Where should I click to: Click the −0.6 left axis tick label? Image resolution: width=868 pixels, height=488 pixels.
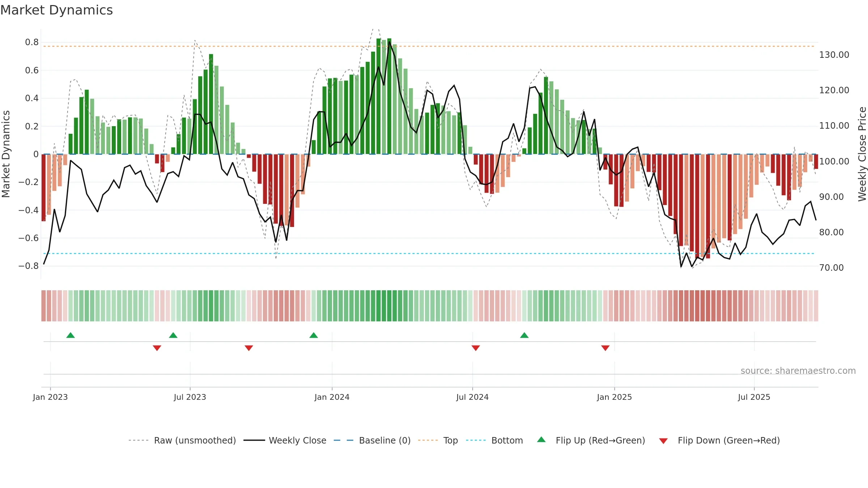tap(29, 238)
